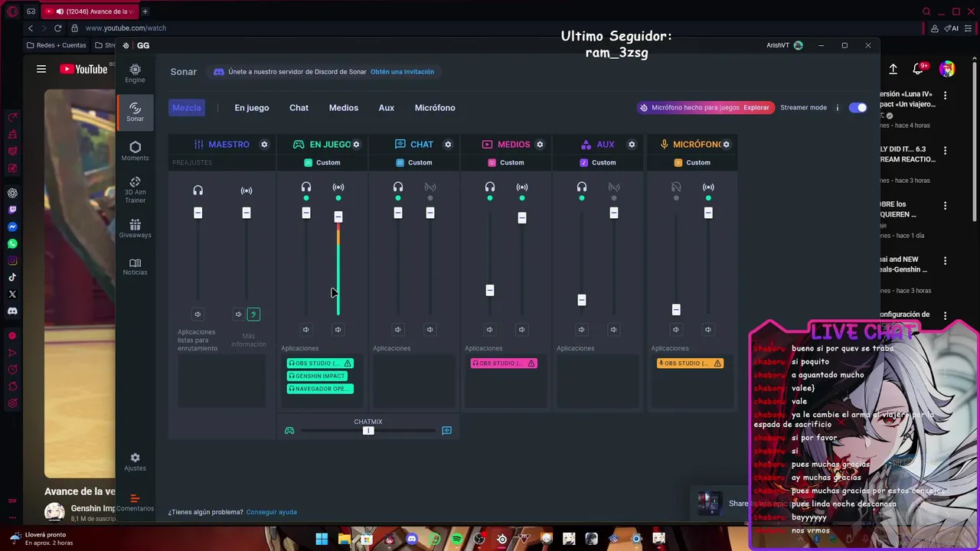This screenshot has width=980, height=551.
Task: Toggle Chat stream output icon
Action: 430,187
